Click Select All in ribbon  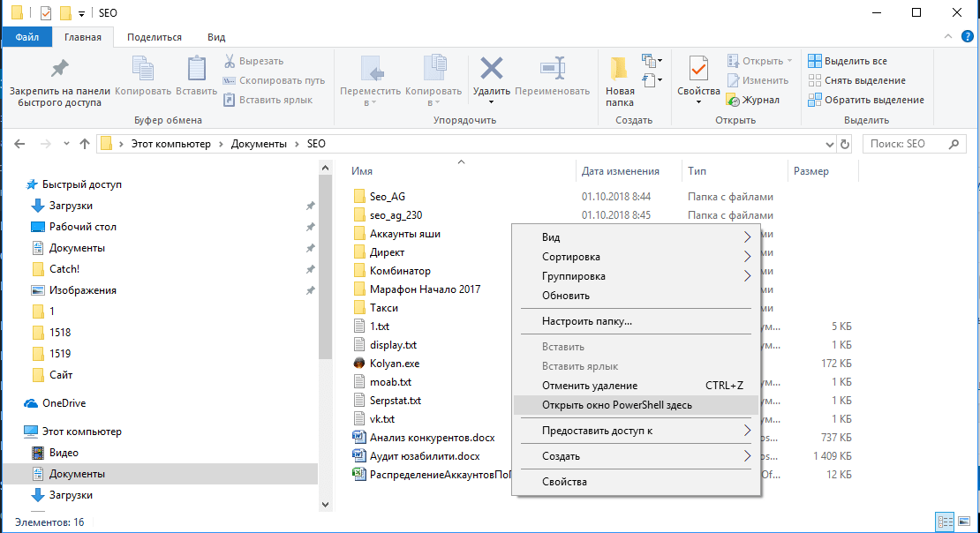tap(848, 61)
